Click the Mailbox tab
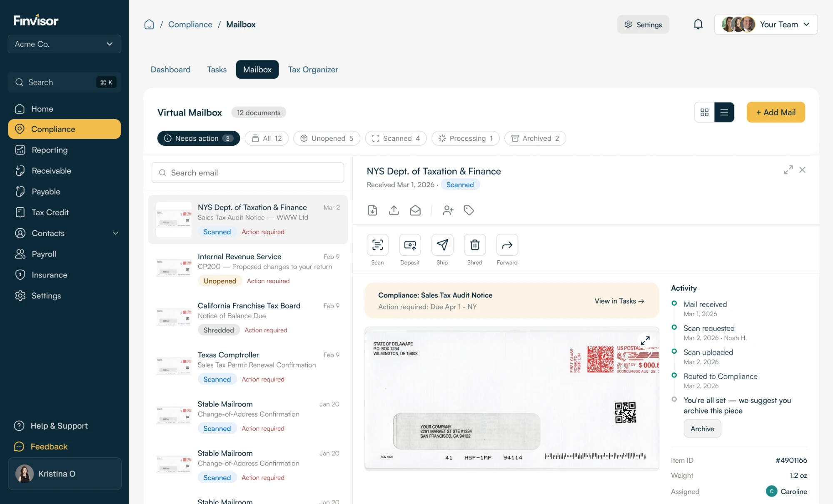 click(257, 70)
